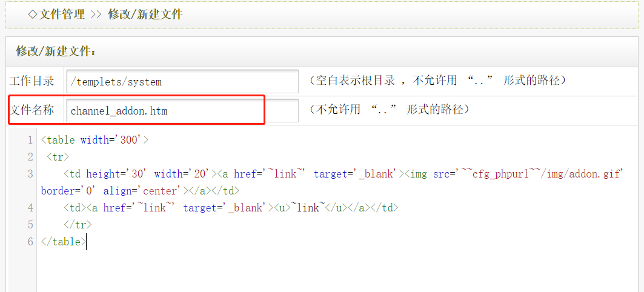Click the 工作目录 field label
The height and width of the screenshot is (292, 644).
tap(32, 81)
